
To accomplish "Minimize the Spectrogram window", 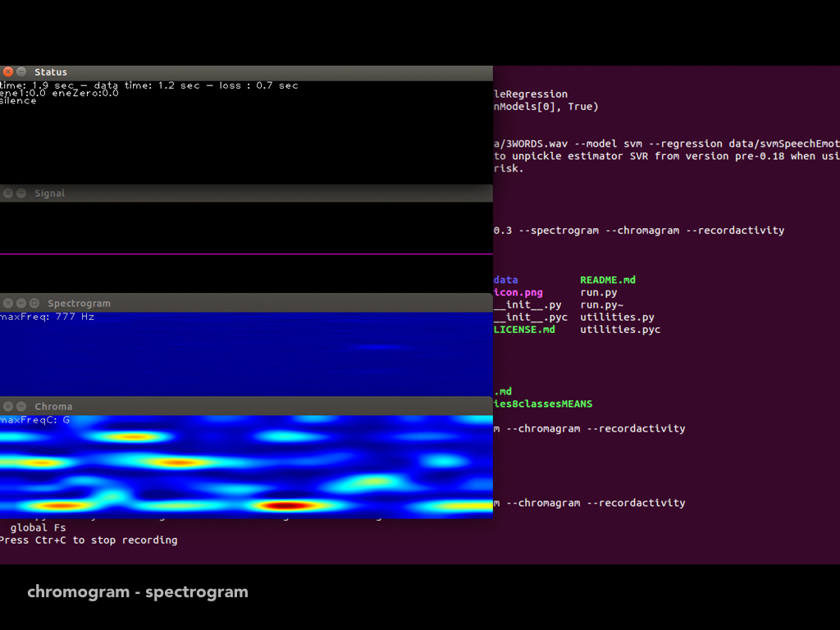I will [21, 303].
